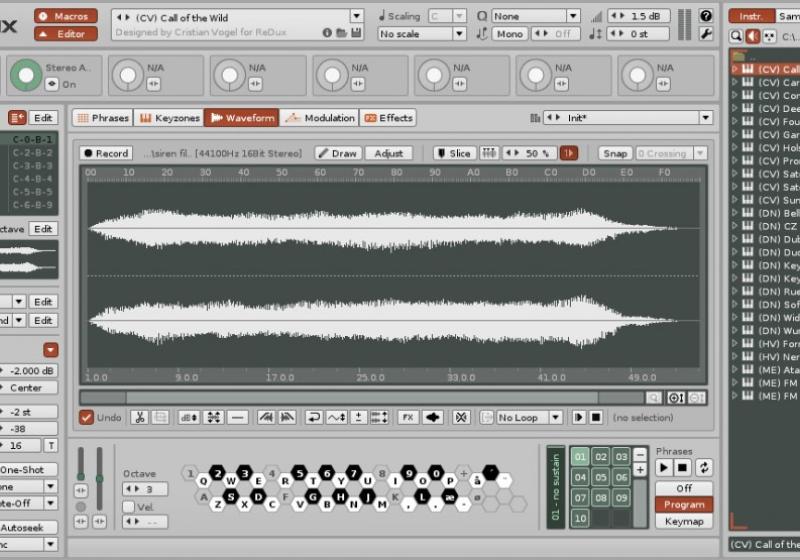Click the wrench settings icon
800x560 pixels.
706,34
